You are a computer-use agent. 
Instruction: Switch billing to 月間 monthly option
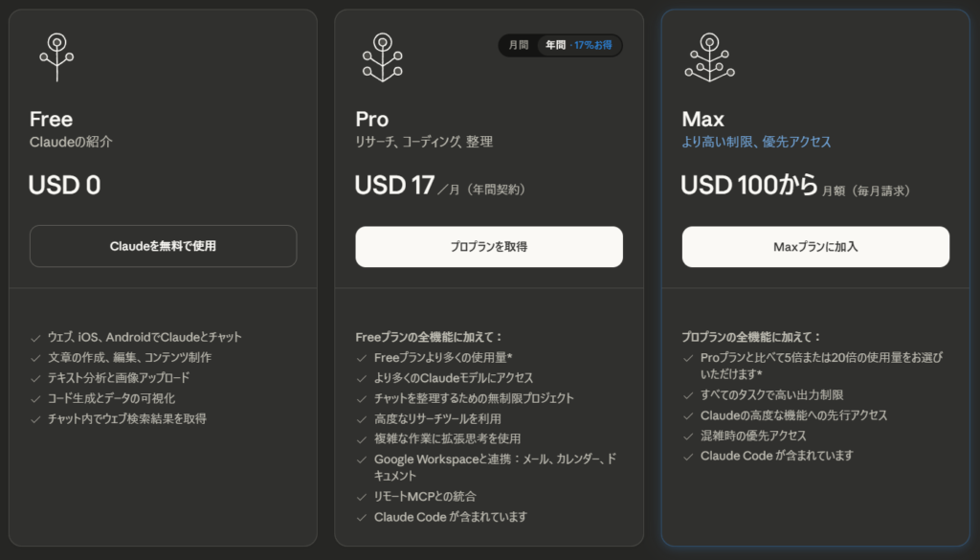[518, 45]
